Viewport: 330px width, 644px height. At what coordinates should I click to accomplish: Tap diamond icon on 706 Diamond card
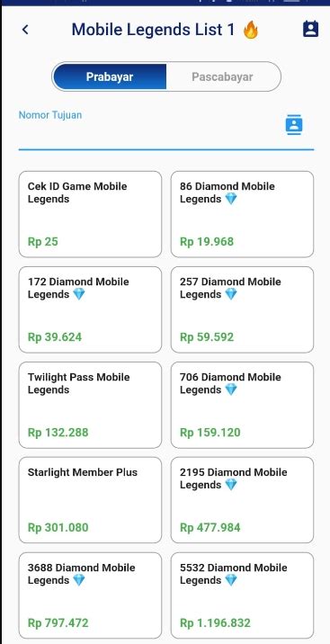[231, 390]
